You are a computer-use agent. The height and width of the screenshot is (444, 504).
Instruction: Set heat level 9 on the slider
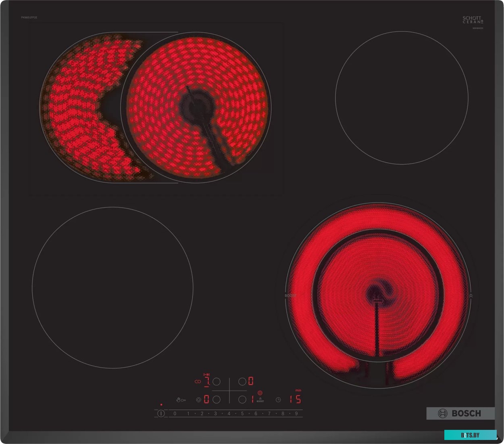296,413
